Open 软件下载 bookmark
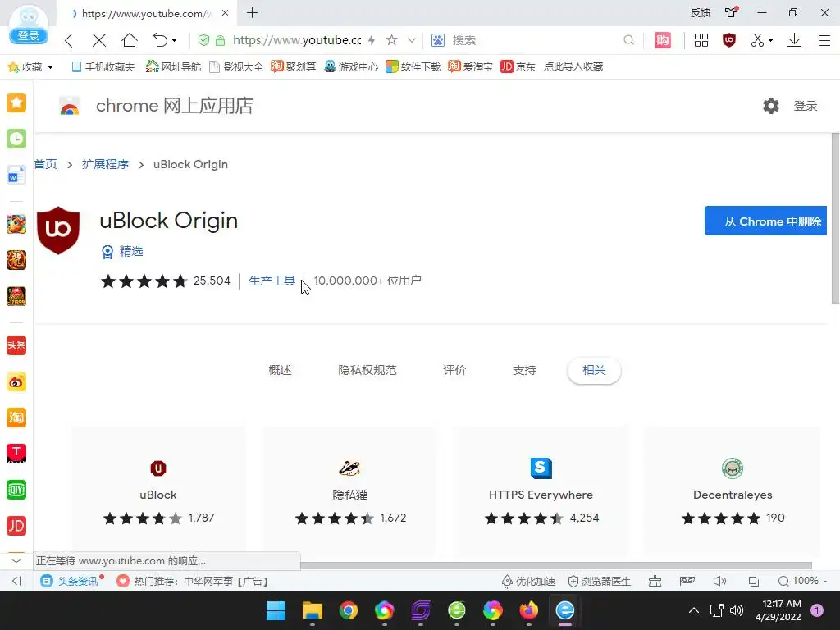The height and width of the screenshot is (630, 840). pos(413,66)
